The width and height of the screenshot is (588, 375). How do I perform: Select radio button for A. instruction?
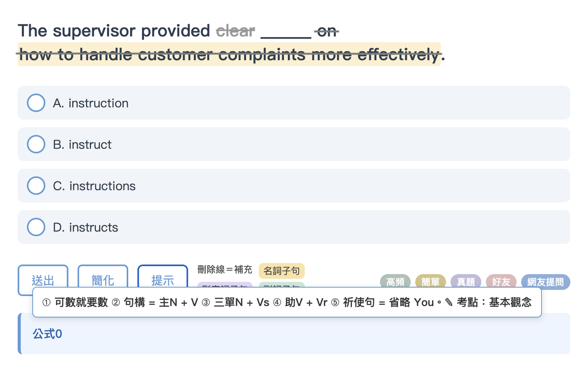[36, 103]
